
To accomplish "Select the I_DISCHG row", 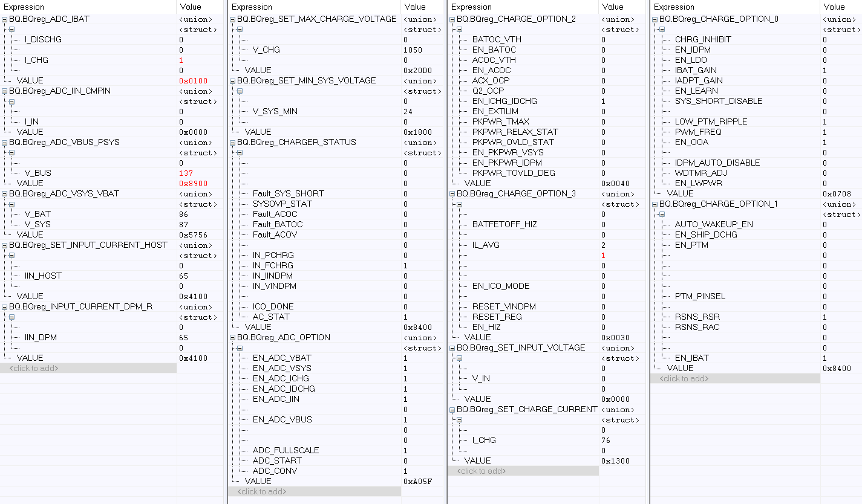I will pyautogui.click(x=113, y=40).
